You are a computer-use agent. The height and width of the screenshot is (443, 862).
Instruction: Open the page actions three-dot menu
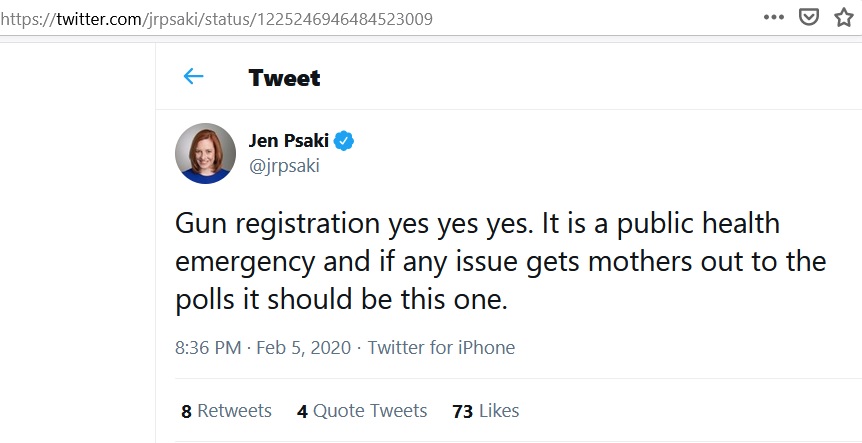click(x=774, y=17)
